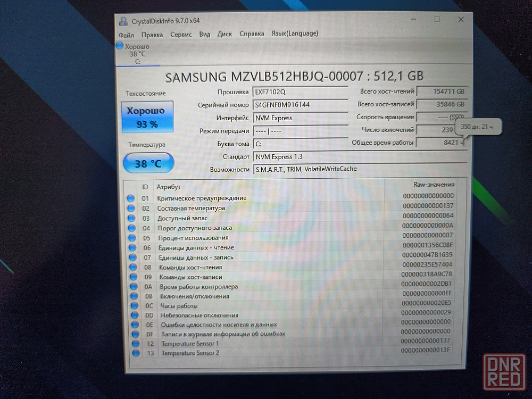532x399 pixels.
Task: Select the Temperature Sensor 2 attribute text
Action: coord(190,353)
